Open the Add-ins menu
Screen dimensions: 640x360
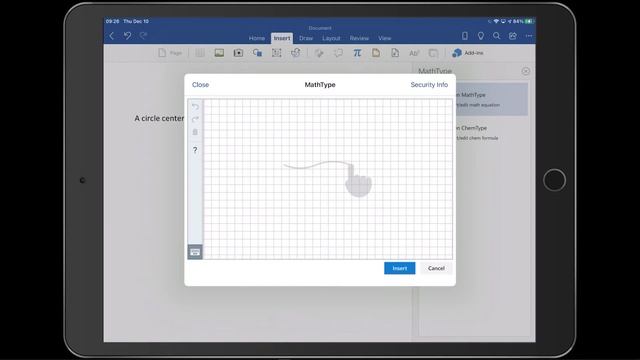[x=468, y=53]
